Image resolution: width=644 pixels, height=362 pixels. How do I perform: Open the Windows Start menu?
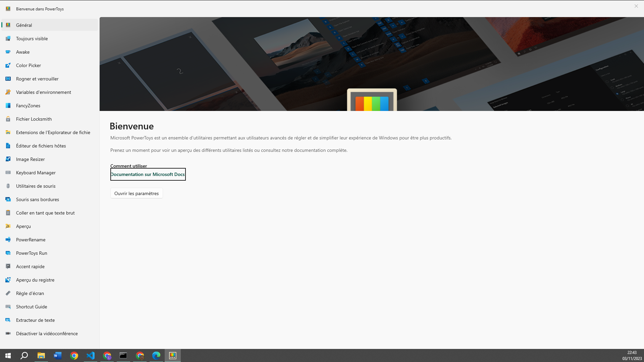[x=8, y=355]
